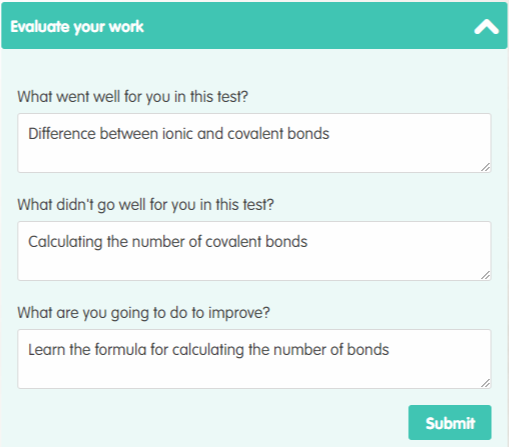Click the 'What went well for you' label
Image resolution: width=509 pixels, height=447 pixels.
133,97
